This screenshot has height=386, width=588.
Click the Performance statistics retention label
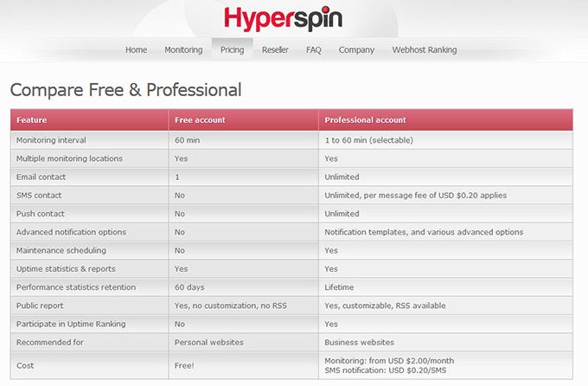(x=76, y=287)
